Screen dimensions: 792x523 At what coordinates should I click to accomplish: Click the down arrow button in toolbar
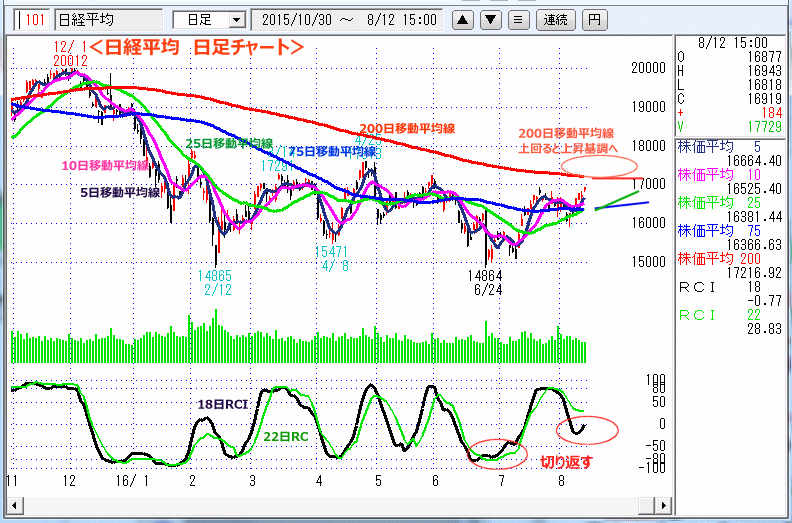point(491,19)
